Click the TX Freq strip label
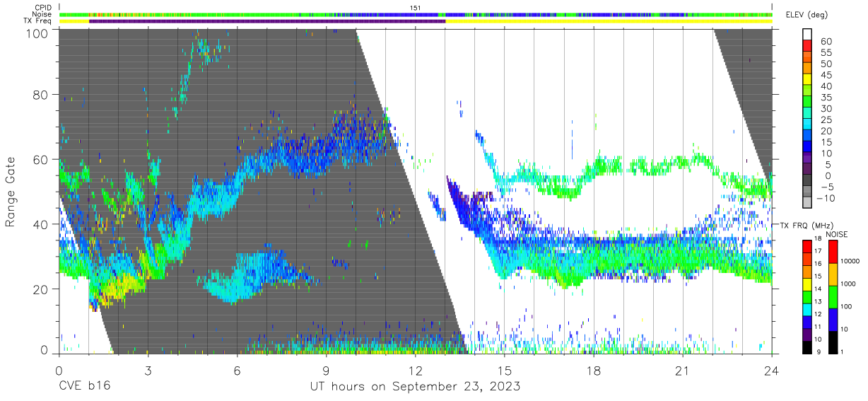The height and width of the screenshot is (401, 868). [x=38, y=21]
